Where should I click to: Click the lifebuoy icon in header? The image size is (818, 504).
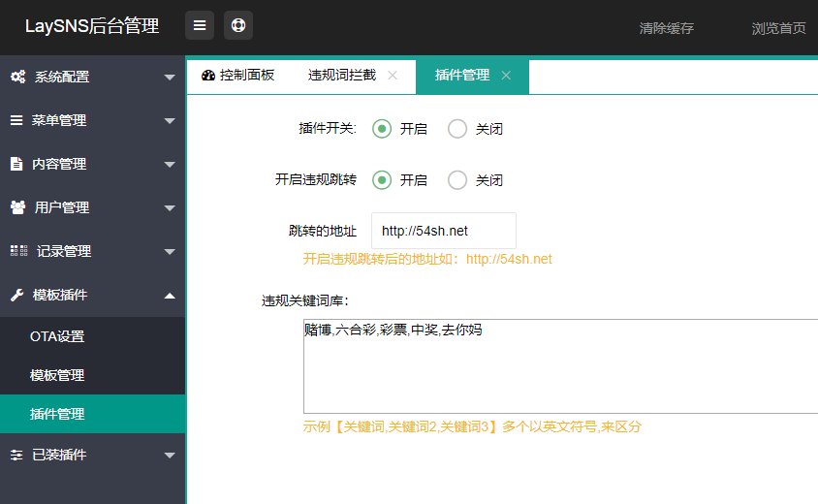(x=238, y=26)
